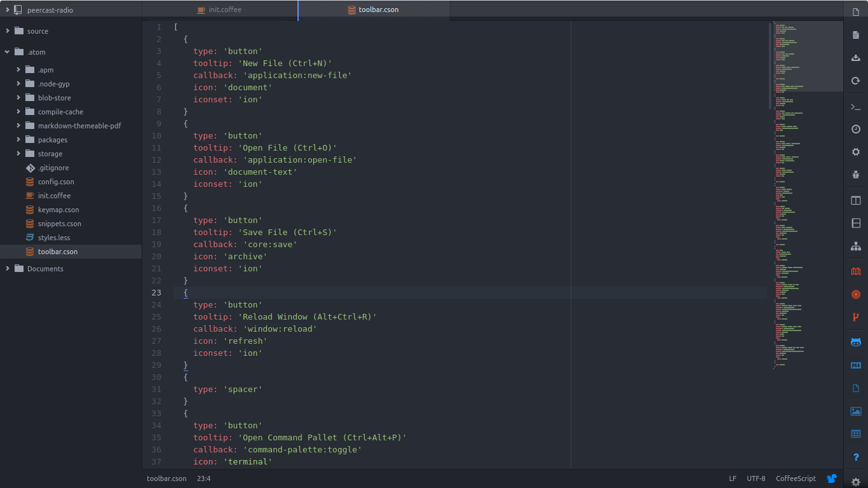Screen dimensions: 868x488
Task: Click the sitemap hierarchy toolbar icon
Action: 856,246
